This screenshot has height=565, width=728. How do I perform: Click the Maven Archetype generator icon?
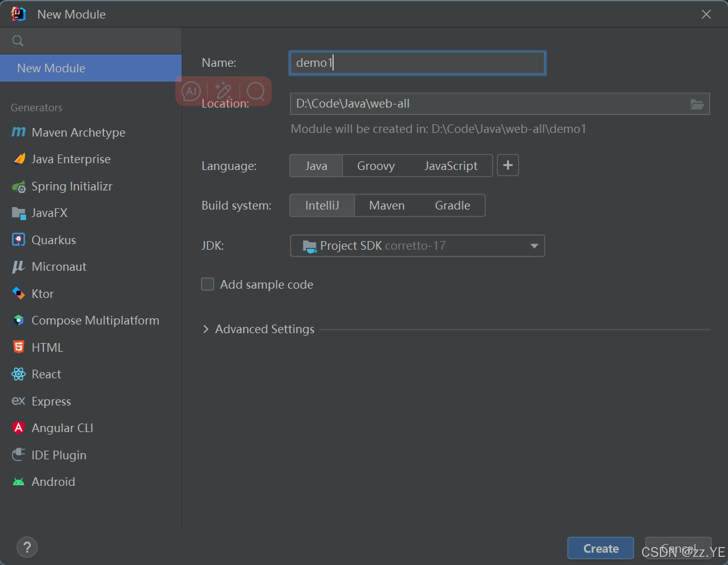(19, 132)
